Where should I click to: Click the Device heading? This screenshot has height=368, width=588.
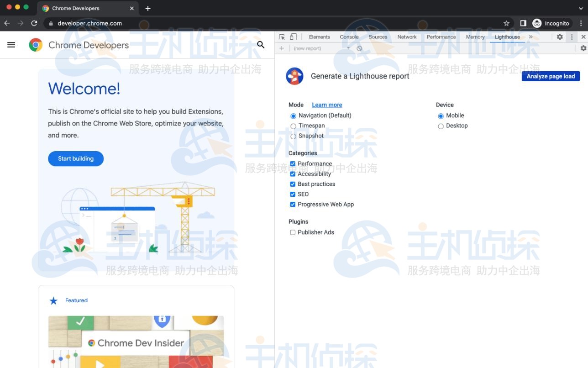click(x=445, y=105)
